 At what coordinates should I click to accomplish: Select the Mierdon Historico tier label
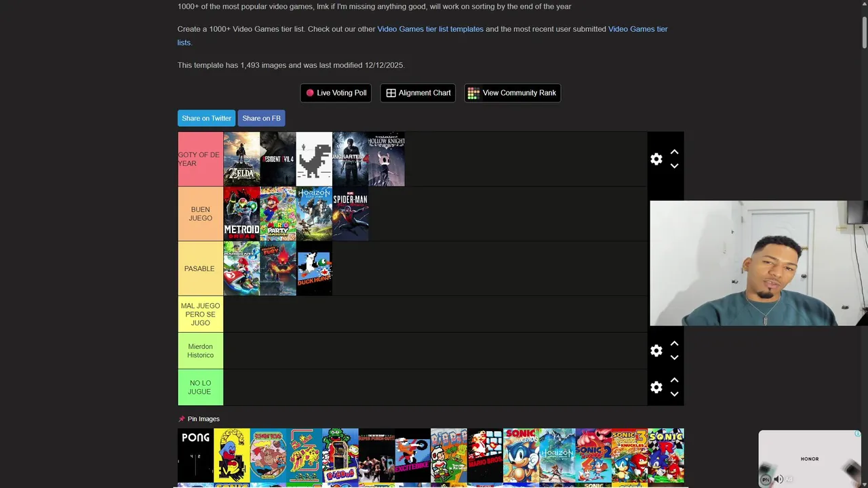[x=200, y=350]
